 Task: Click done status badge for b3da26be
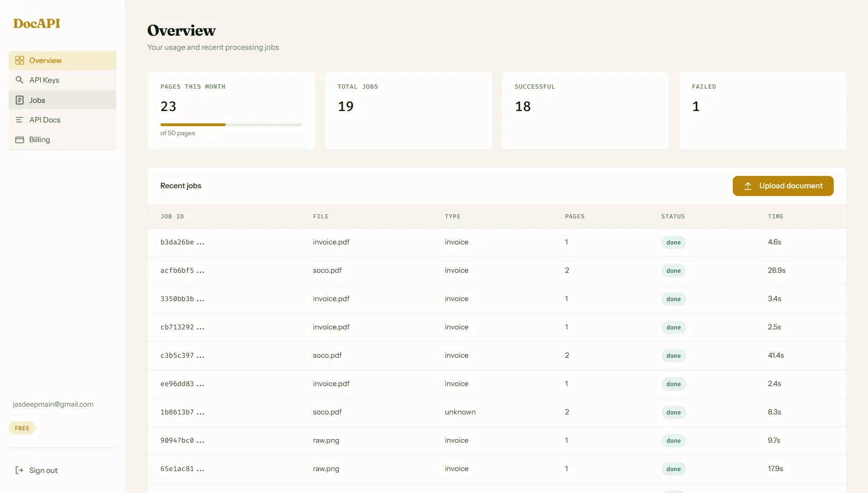point(673,242)
